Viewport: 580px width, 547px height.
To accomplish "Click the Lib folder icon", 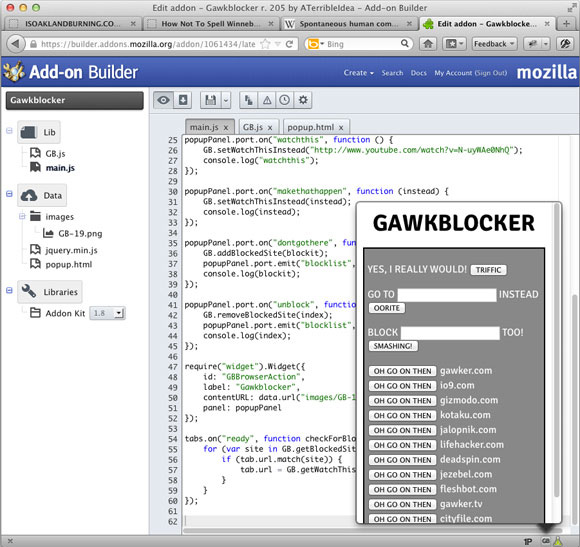I will [28, 132].
